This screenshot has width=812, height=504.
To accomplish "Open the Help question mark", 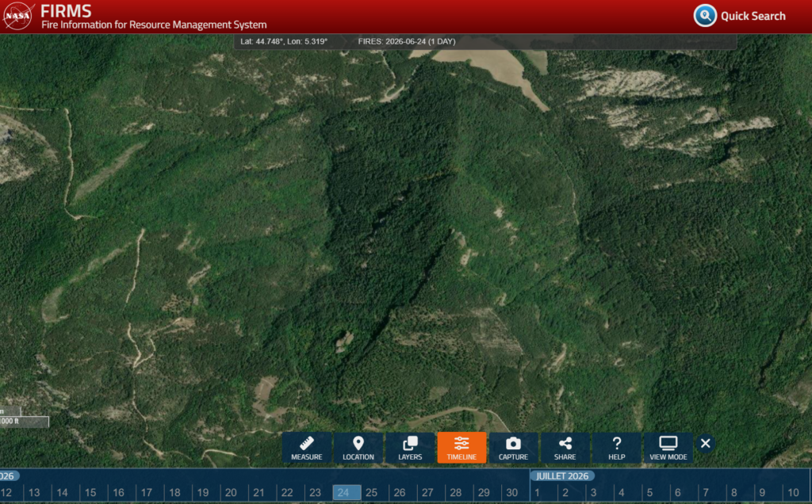I will (x=616, y=448).
